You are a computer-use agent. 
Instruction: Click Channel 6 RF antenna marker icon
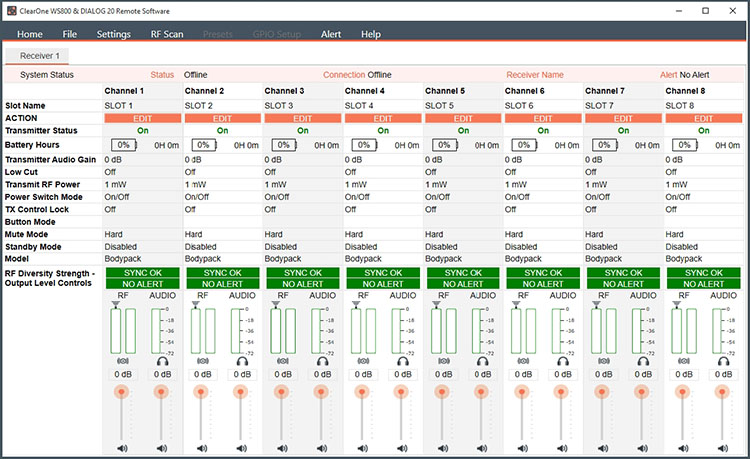click(515, 306)
